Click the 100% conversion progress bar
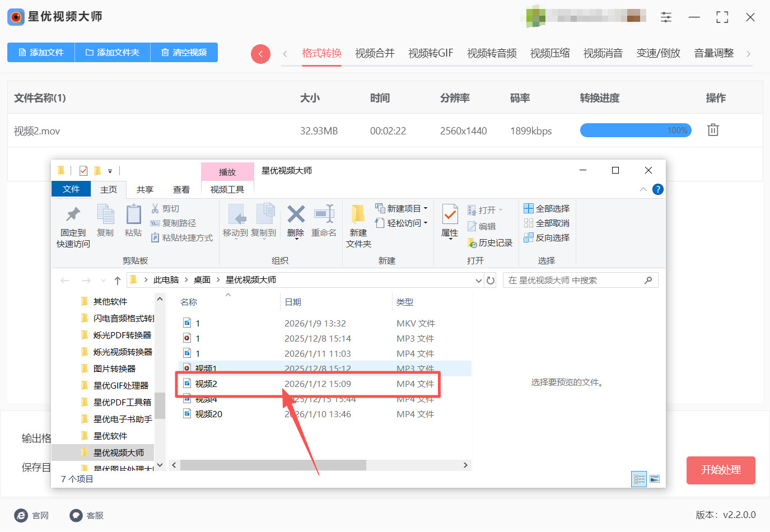 [x=636, y=130]
